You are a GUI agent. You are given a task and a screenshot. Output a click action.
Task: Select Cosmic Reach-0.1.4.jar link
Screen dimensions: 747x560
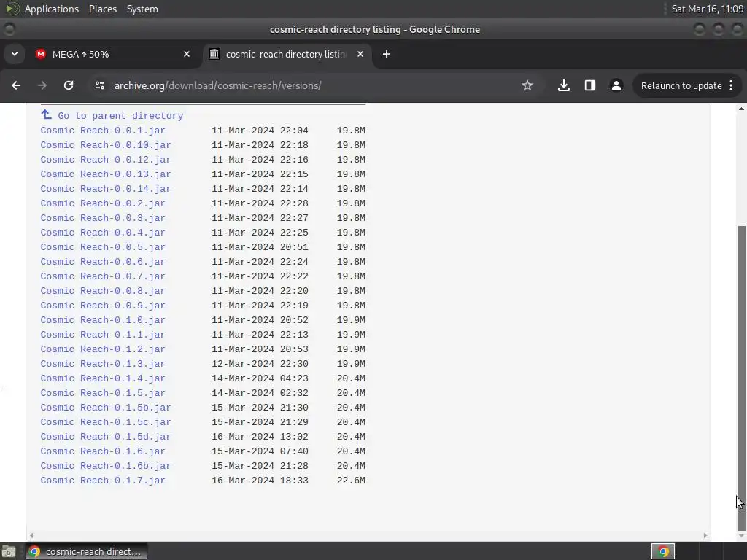(103, 378)
